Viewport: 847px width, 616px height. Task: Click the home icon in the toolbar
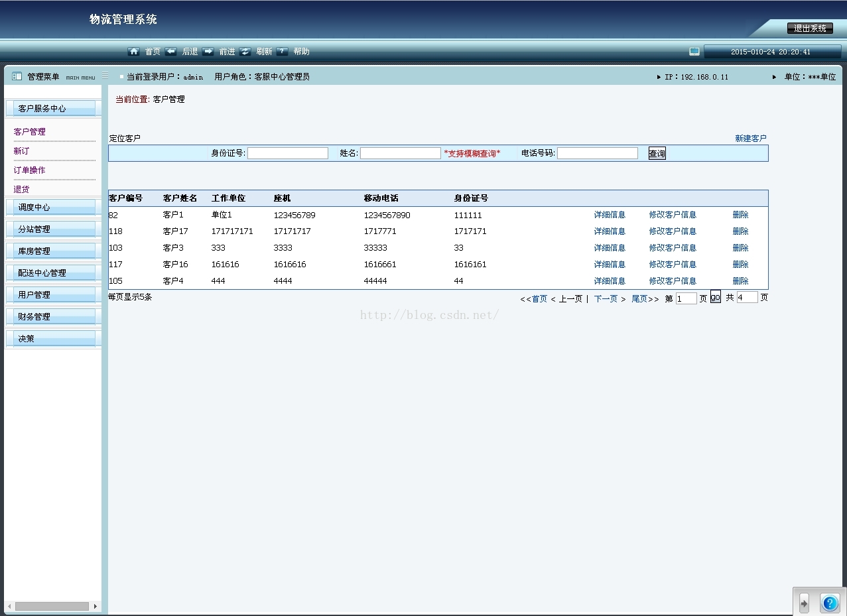coord(133,51)
